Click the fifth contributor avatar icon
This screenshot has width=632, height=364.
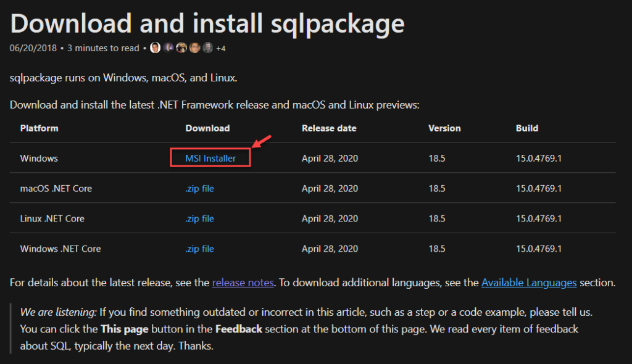pos(207,48)
